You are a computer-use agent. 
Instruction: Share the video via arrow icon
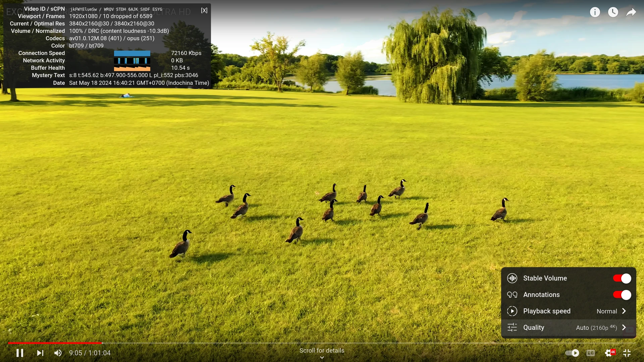tap(631, 12)
